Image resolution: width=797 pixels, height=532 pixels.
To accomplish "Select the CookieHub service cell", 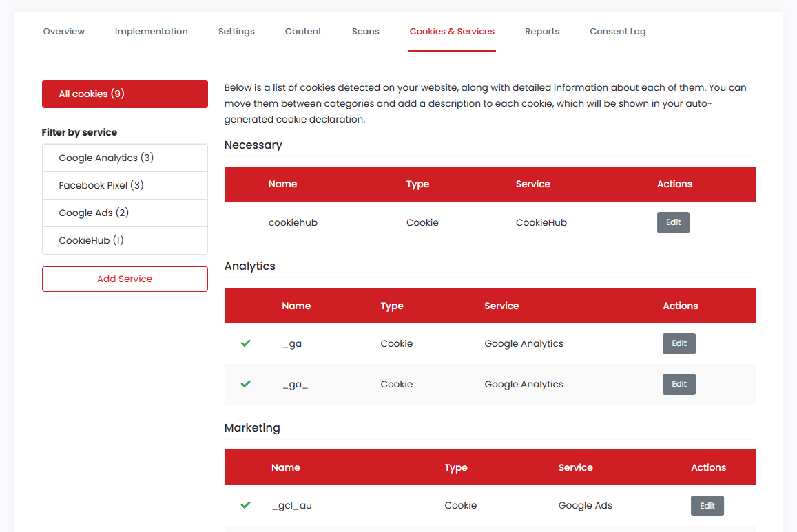I will point(541,223).
